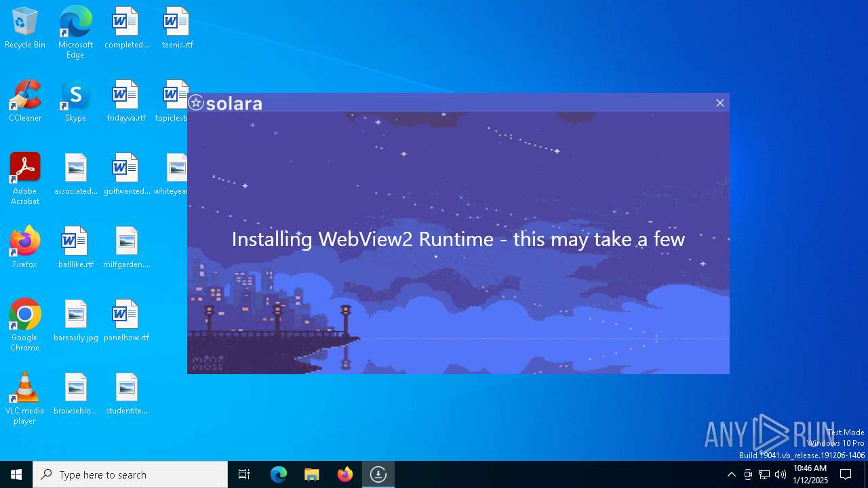Select the whiteyear... image file icon
868x488 pixels.
(x=171, y=175)
